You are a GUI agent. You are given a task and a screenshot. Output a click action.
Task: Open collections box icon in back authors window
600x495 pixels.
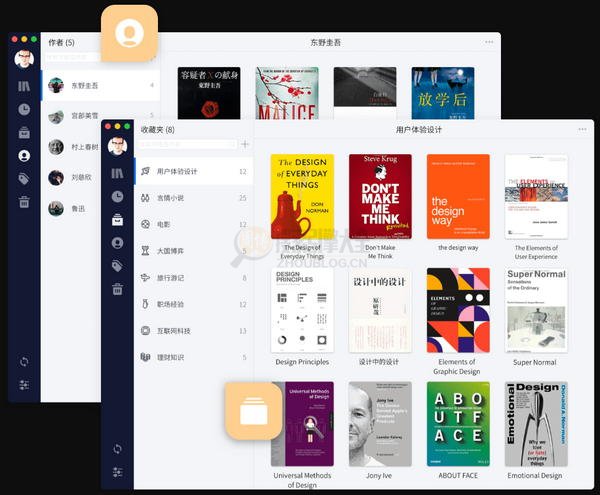pyautogui.click(x=24, y=132)
